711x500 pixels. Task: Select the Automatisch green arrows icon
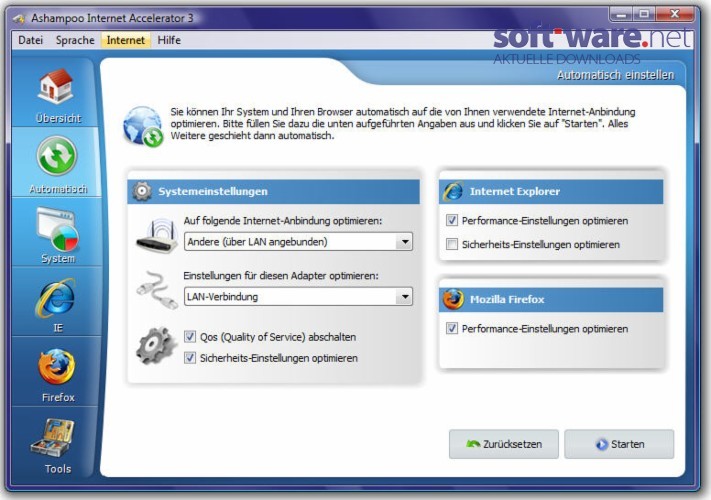coord(57,155)
